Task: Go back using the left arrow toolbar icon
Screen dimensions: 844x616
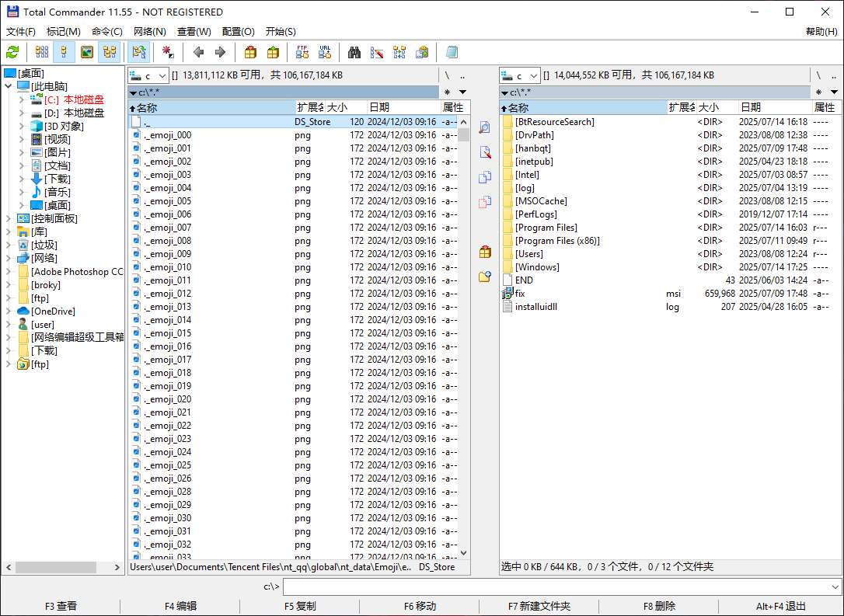Action: click(198, 52)
